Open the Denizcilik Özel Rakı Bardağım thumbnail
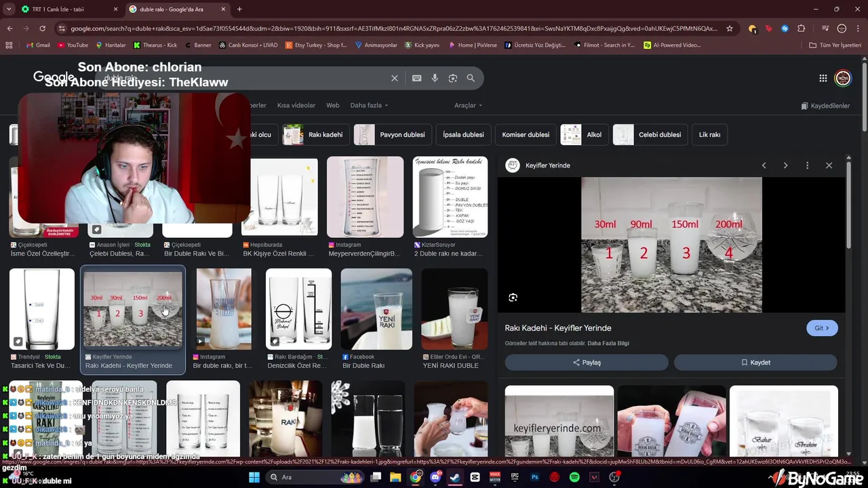The height and width of the screenshot is (488, 868). (298, 309)
